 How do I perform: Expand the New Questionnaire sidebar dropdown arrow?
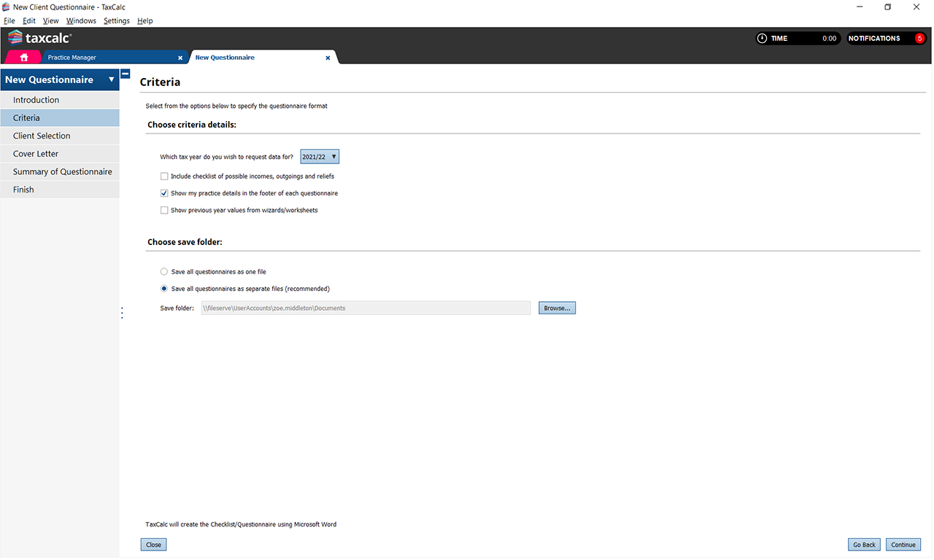coord(111,79)
